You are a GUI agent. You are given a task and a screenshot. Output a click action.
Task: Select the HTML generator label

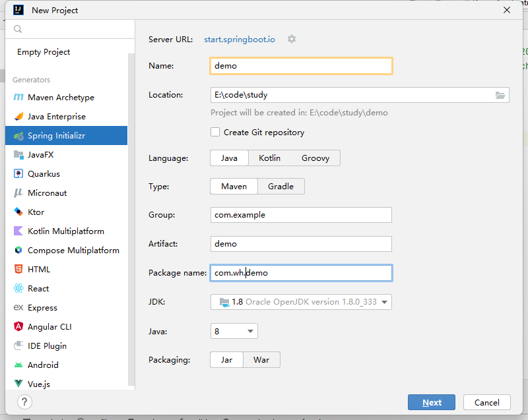[39, 270]
